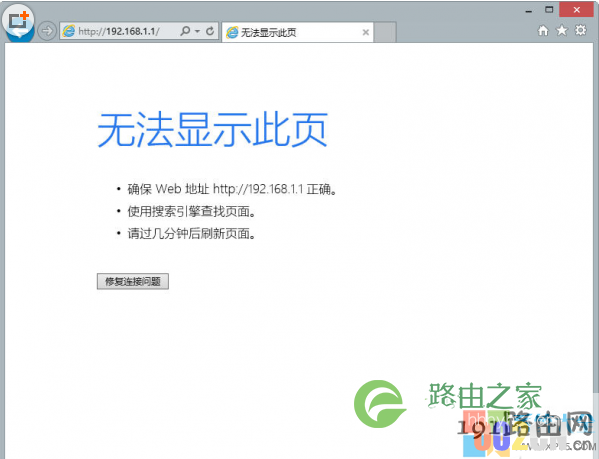The height and width of the screenshot is (459, 599).
Task: Click the screen capture overlay icon with orange plus
Action: pyautogui.click(x=18, y=20)
